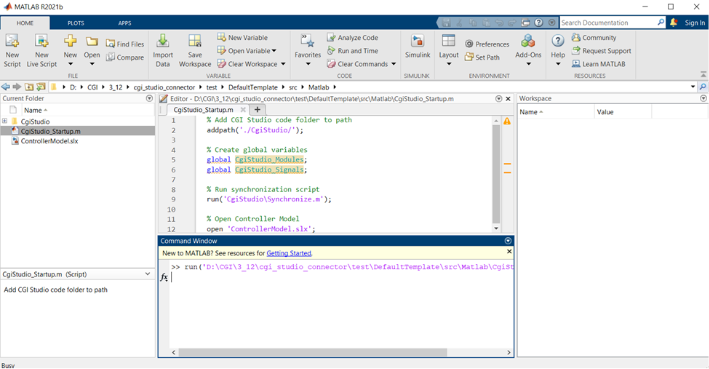This screenshot has width=709, height=369.
Task: Collapse the CgiStudio_Startup.m details panel chevron
Action: [147, 274]
